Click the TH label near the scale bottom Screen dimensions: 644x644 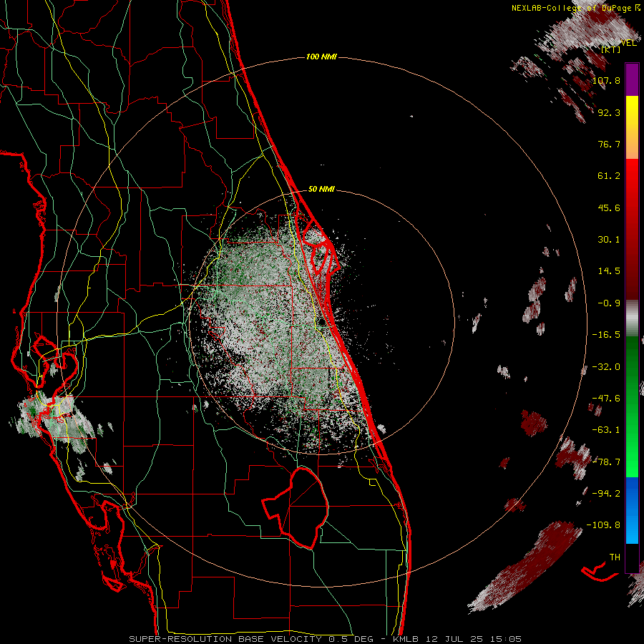[x=615, y=557]
